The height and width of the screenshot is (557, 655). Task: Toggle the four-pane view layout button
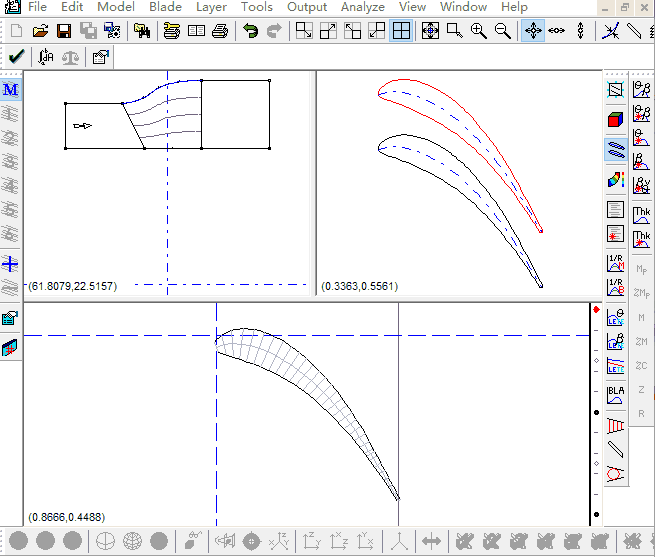(400, 31)
